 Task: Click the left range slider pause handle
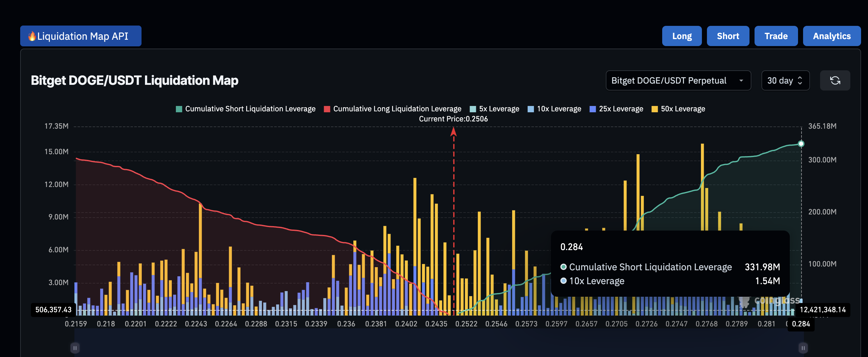click(75, 348)
